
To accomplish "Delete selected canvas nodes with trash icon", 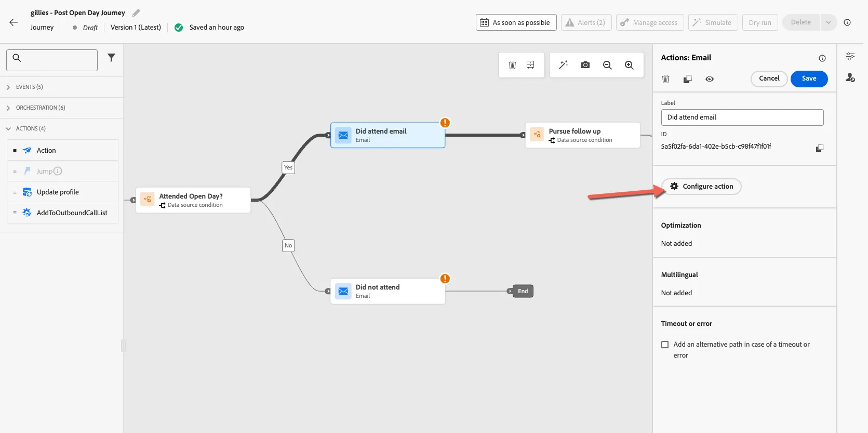I will (512, 65).
